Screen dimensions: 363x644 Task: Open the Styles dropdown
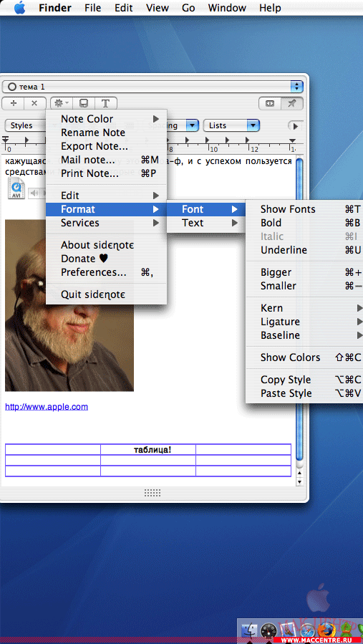point(24,125)
